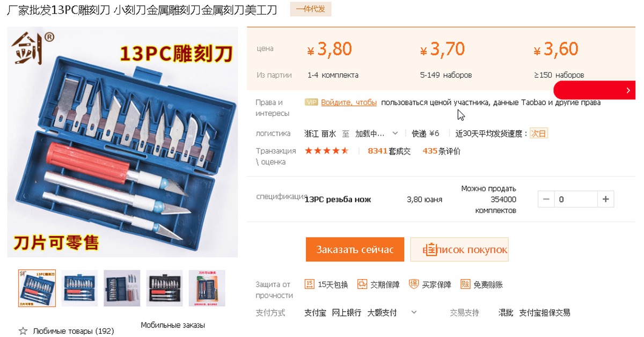Click the 交期保障 delivery guarantee icon
Image resolution: width=644 pixels, height=337 pixels.
pyautogui.click(x=362, y=284)
